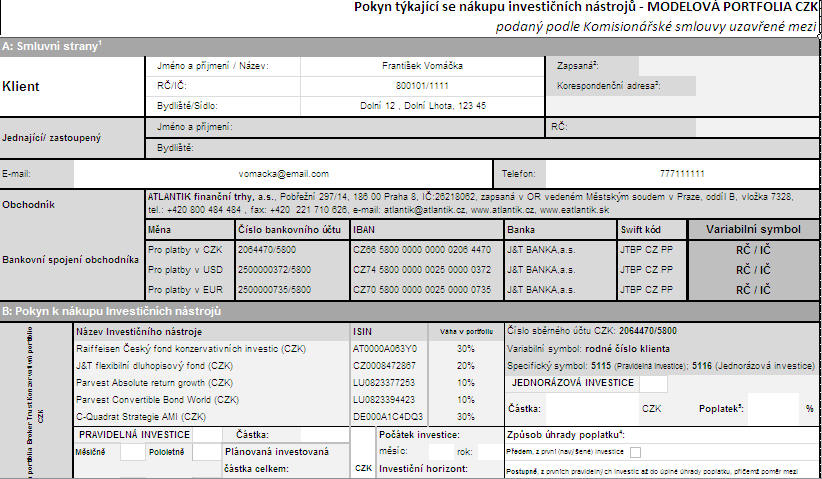The height and width of the screenshot is (479, 822).
Task: Click the Počátek investice měsíc field
Action: [x=441, y=452]
